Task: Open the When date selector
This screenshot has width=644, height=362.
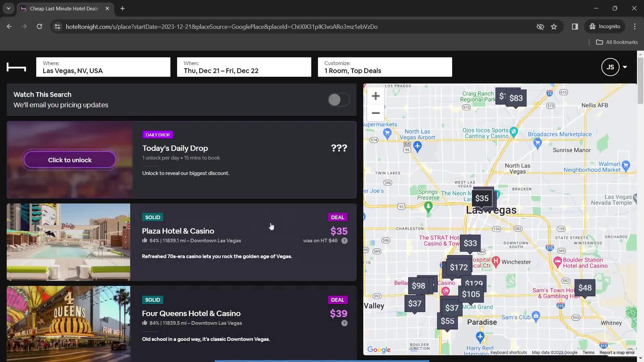Action: click(244, 67)
